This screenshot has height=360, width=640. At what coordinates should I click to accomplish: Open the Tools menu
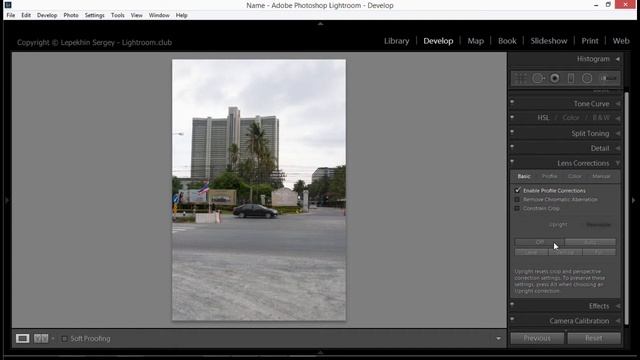coord(118,15)
